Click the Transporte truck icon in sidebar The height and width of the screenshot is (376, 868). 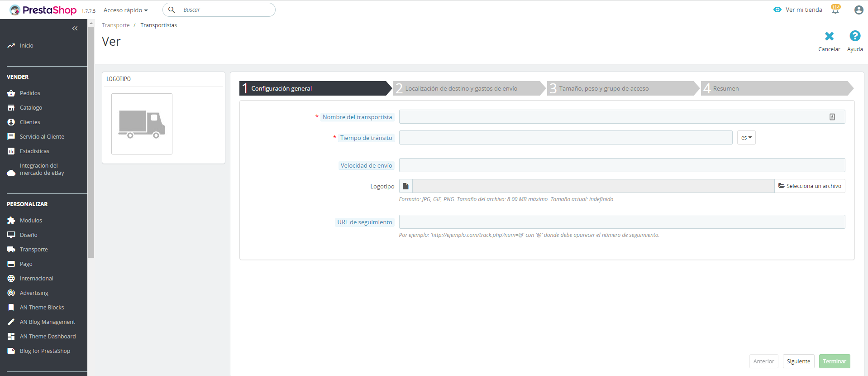click(11, 250)
